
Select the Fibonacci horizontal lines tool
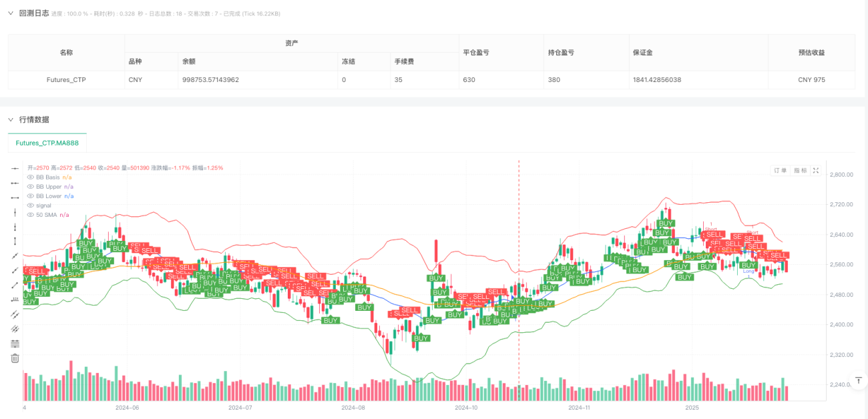(15, 344)
